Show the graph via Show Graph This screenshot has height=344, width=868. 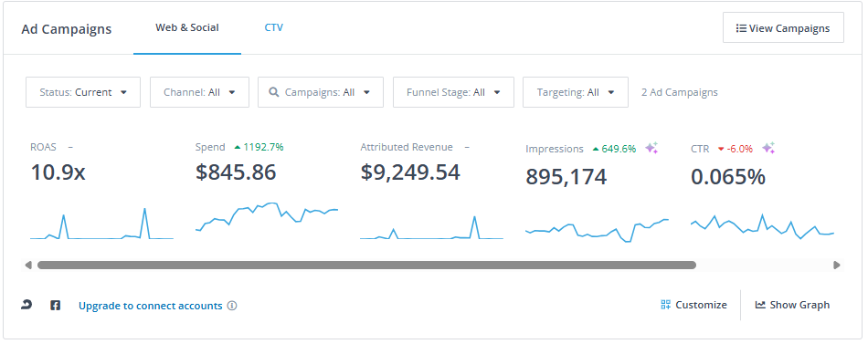[792, 305]
